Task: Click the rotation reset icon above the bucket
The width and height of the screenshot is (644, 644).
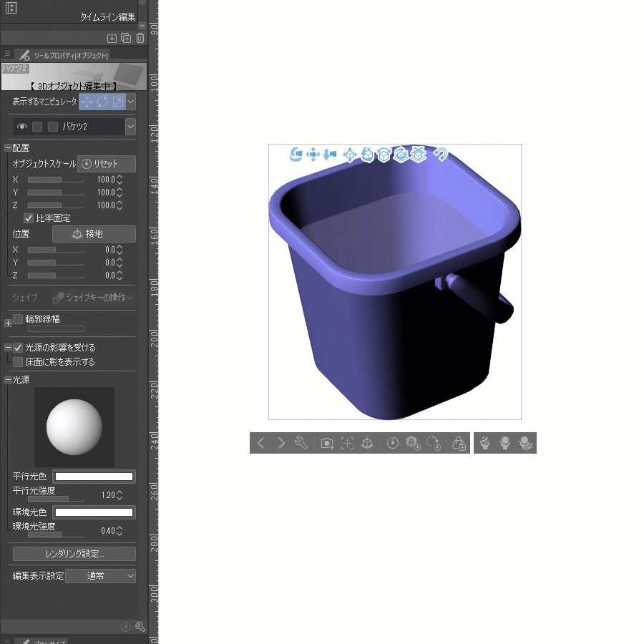Action: pyautogui.click(x=441, y=154)
